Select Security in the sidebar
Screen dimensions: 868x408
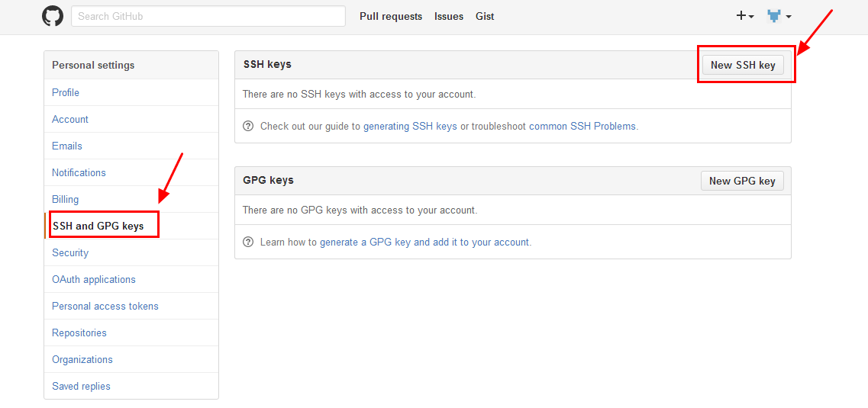pos(70,252)
